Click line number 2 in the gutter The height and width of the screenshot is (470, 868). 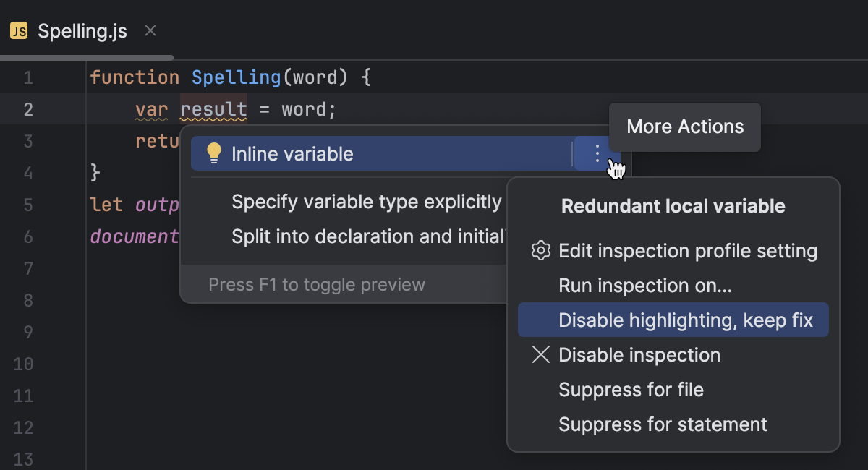tap(27, 109)
